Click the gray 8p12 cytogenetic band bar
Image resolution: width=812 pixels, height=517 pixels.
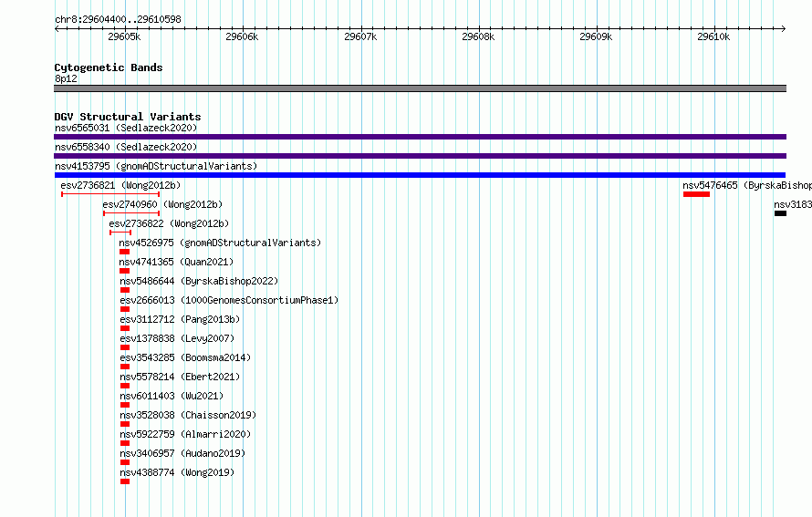pyautogui.click(x=420, y=88)
